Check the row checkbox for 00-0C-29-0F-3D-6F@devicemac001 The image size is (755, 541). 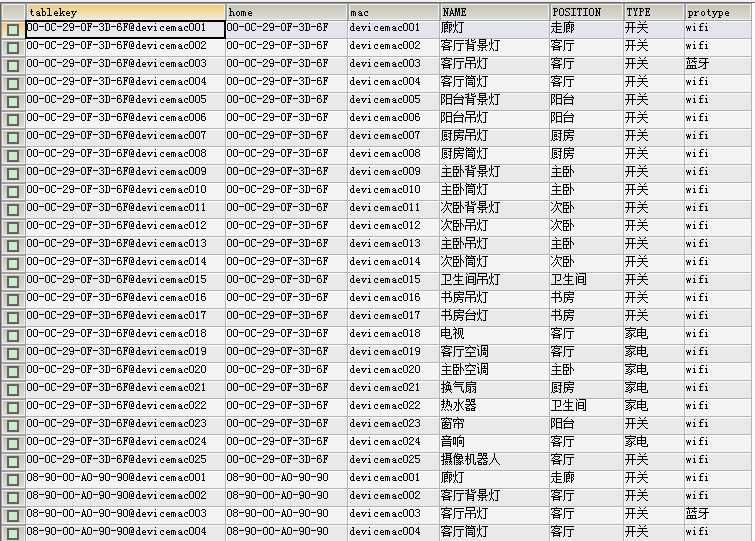[x=13, y=30]
